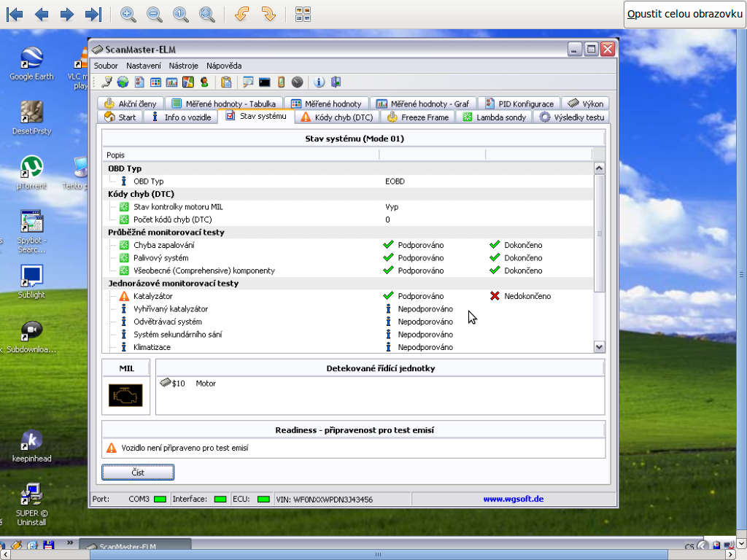Jump to last image in viewer
747x560 pixels.
[x=93, y=14]
